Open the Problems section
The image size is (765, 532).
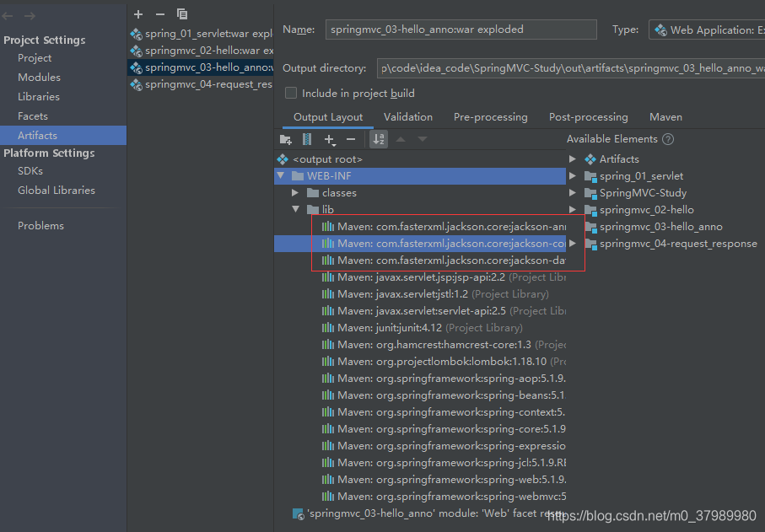[x=40, y=225]
